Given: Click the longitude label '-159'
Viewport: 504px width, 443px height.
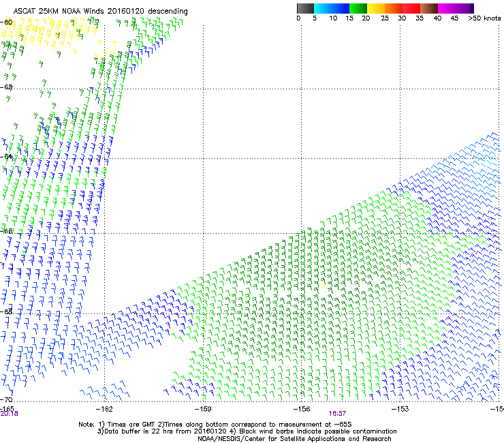Looking at the screenshot, I should pos(203,409).
